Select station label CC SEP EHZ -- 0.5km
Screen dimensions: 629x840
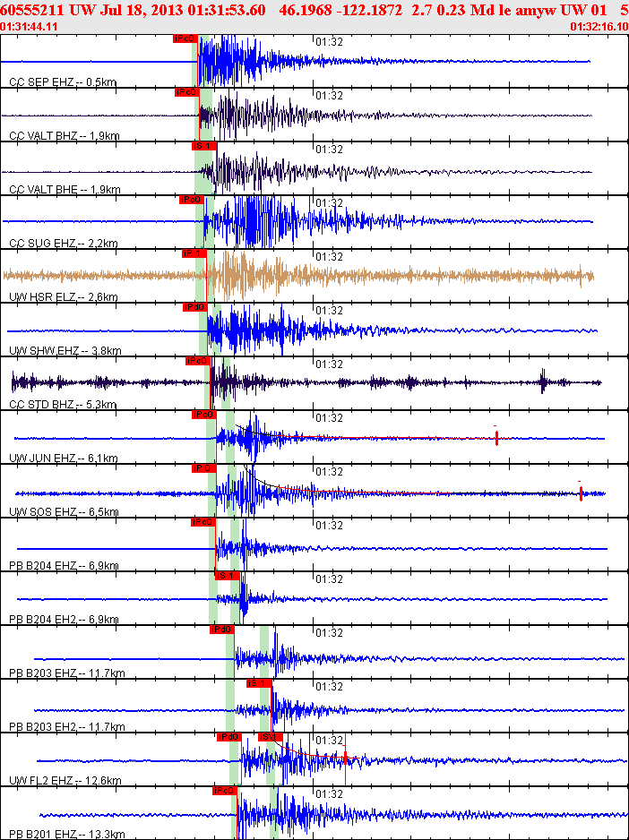coord(64,82)
